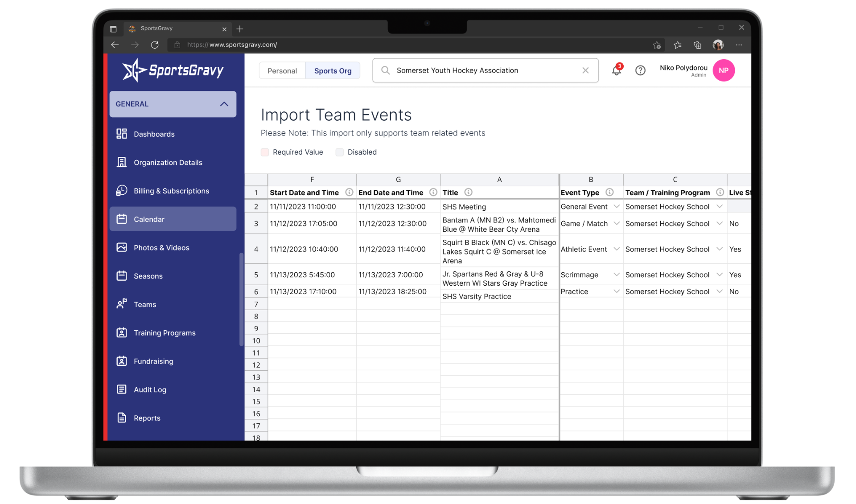Open Practice event type dropdown

[x=617, y=291]
